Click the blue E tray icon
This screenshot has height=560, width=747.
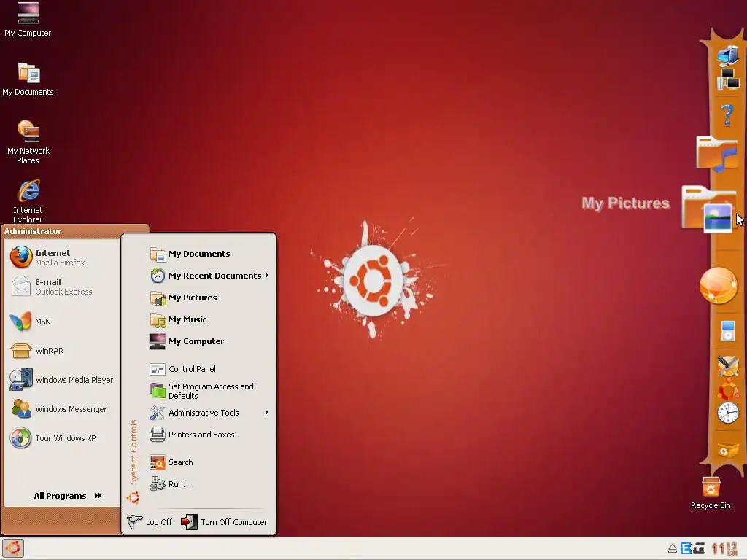click(x=686, y=548)
